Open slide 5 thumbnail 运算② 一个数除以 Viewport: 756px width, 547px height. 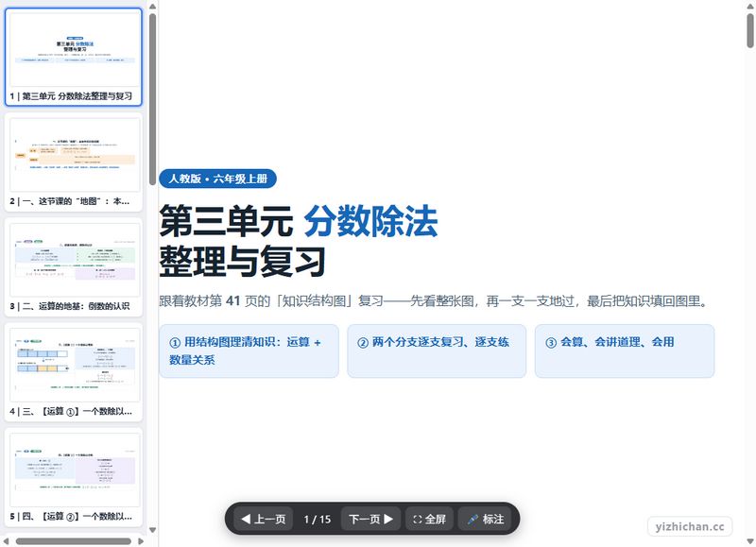pos(74,477)
